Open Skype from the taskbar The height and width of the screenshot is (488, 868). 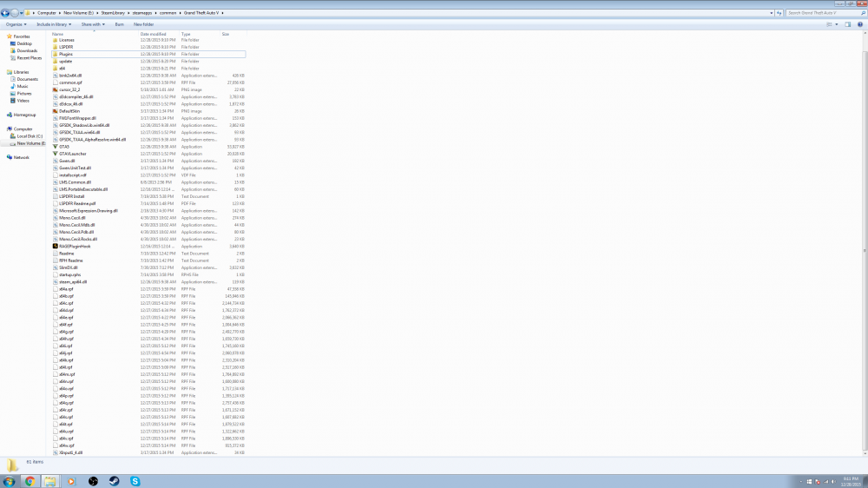[135, 481]
